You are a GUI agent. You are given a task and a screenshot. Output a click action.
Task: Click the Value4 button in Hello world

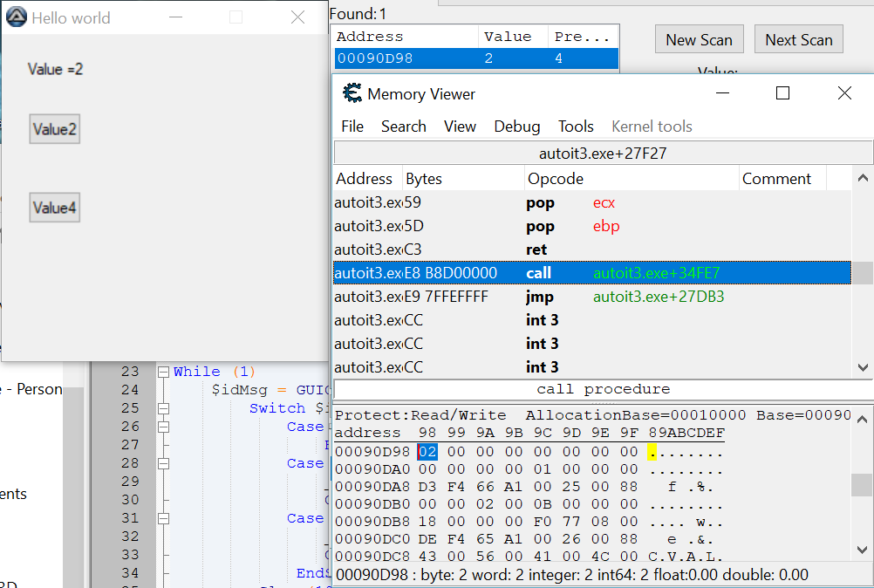(x=55, y=208)
